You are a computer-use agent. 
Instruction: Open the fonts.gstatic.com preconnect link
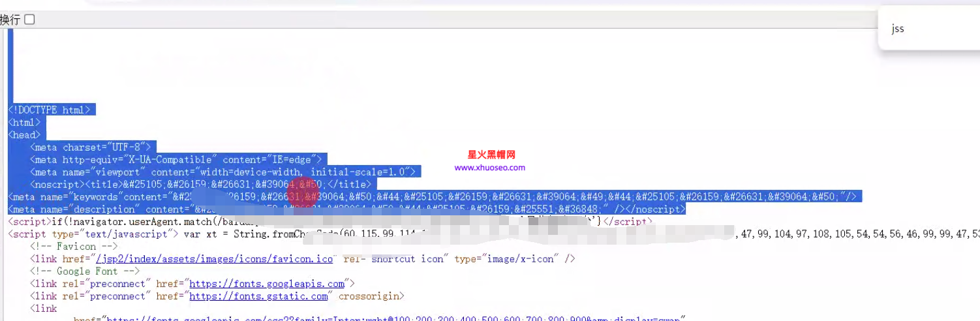tap(258, 296)
